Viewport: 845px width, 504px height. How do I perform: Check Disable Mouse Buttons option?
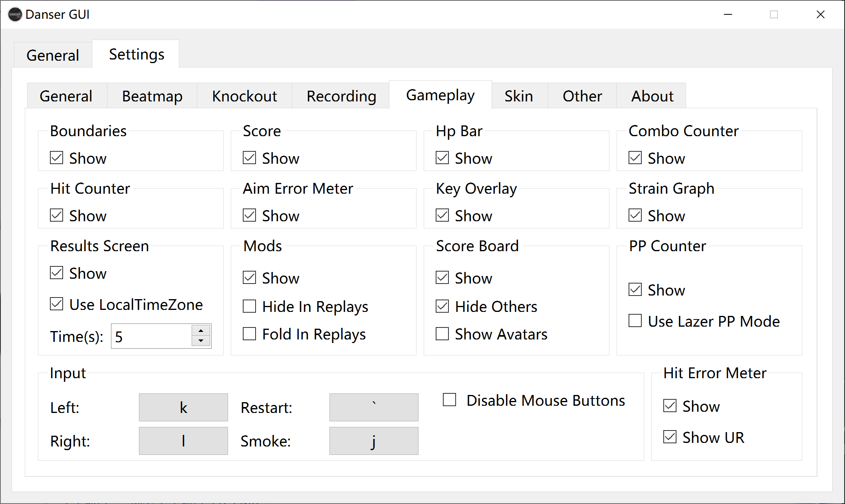(450, 400)
